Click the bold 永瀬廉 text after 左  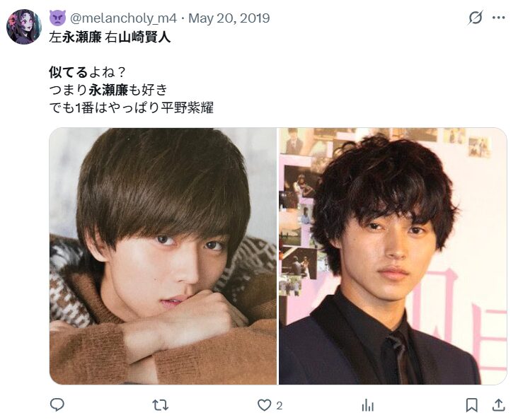[x=81, y=37]
